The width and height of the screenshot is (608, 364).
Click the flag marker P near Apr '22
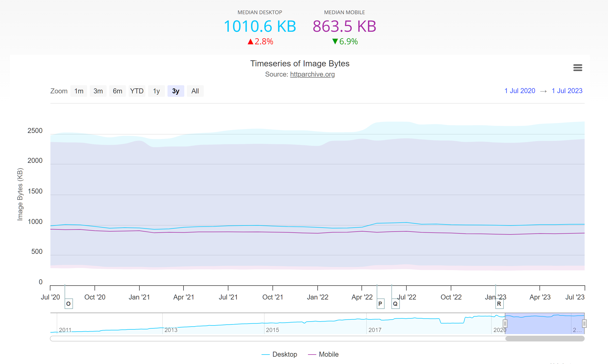pyautogui.click(x=380, y=304)
